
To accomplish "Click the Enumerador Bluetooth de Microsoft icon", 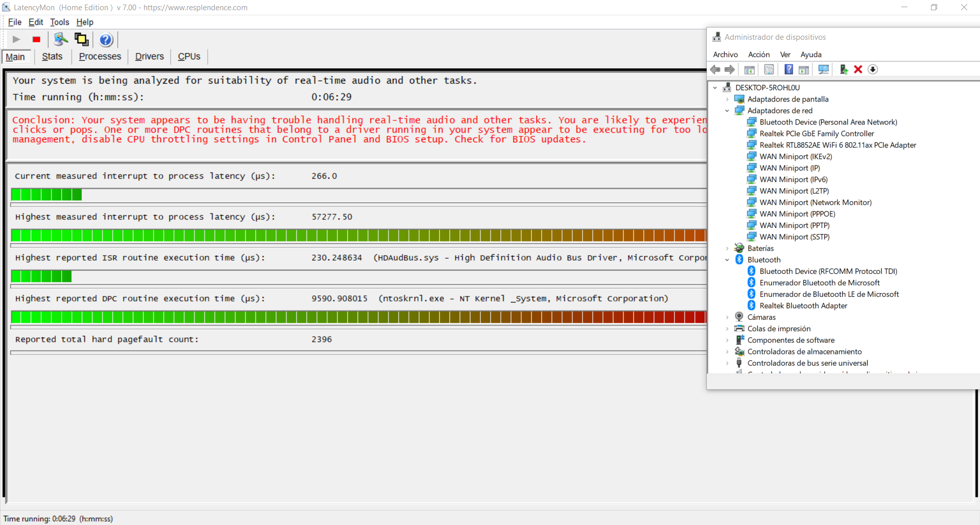I will [x=751, y=283].
